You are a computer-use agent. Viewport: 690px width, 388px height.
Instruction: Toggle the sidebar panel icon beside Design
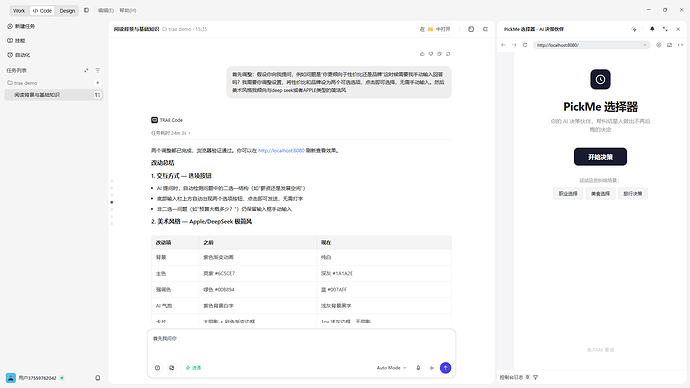86,10
